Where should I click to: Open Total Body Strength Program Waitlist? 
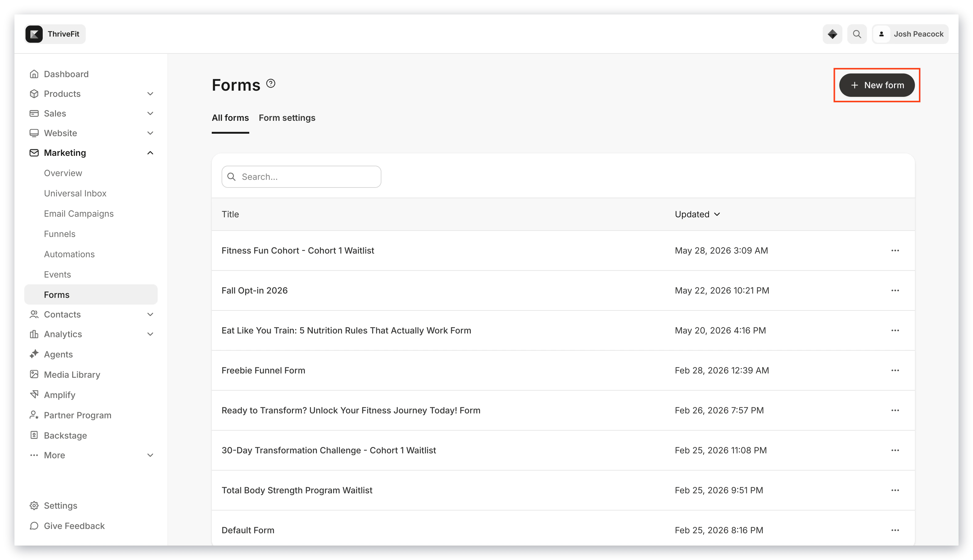[x=297, y=491]
